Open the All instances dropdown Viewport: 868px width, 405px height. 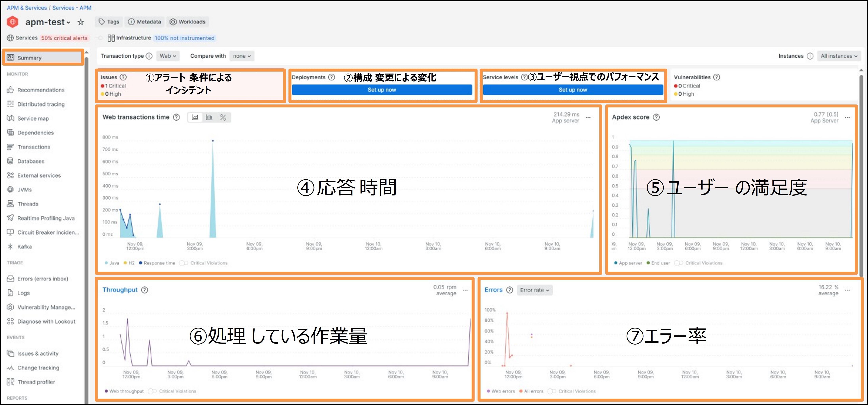(x=839, y=56)
